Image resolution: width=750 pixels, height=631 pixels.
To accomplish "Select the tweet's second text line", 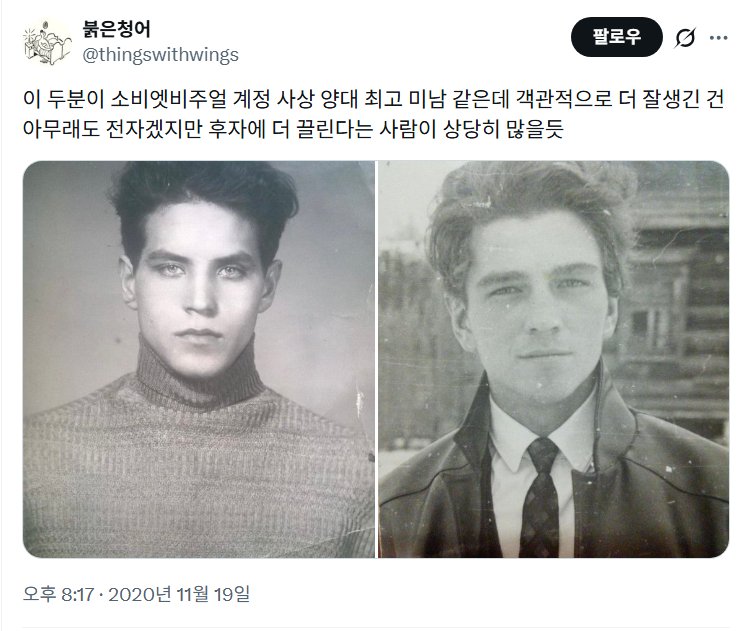I will 293,129.
